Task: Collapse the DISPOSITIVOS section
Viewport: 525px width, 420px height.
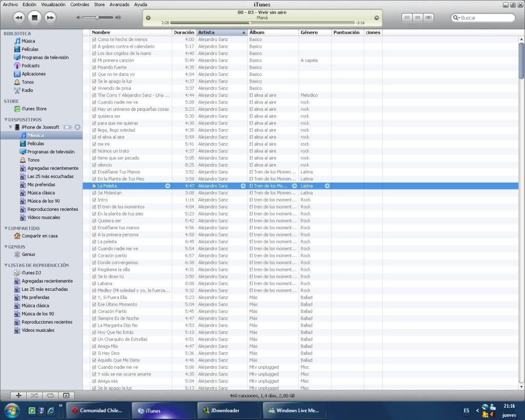Action: coord(6,119)
